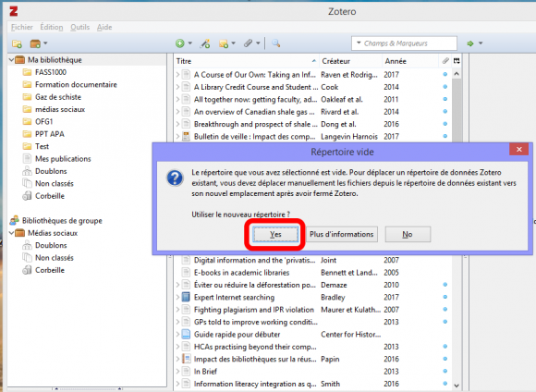Click the column picker icon in item list header

[457, 61]
